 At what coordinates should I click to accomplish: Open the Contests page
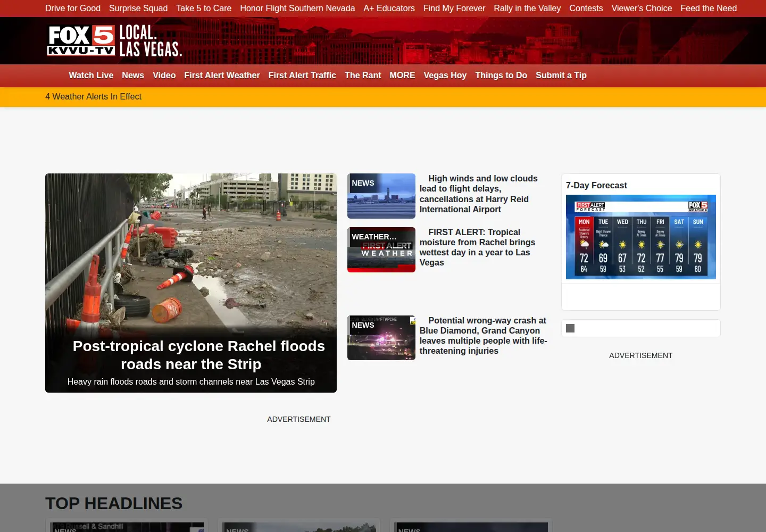pos(586,9)
